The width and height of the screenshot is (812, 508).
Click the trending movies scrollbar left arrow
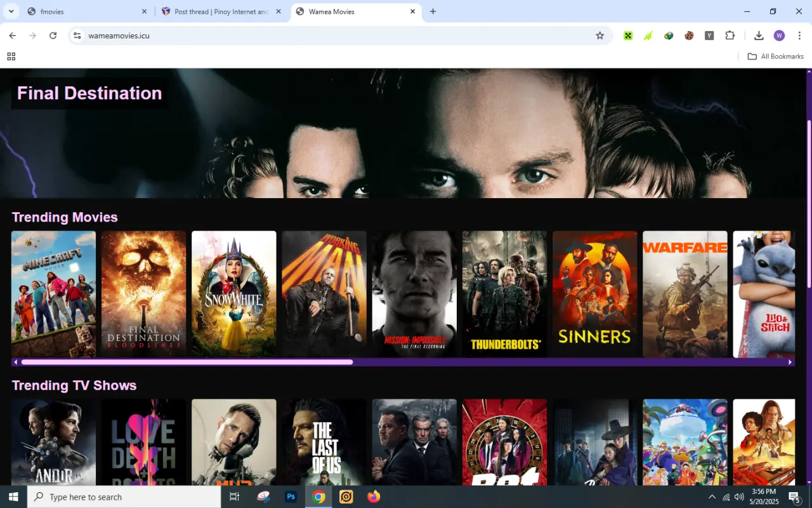[15, 362]
